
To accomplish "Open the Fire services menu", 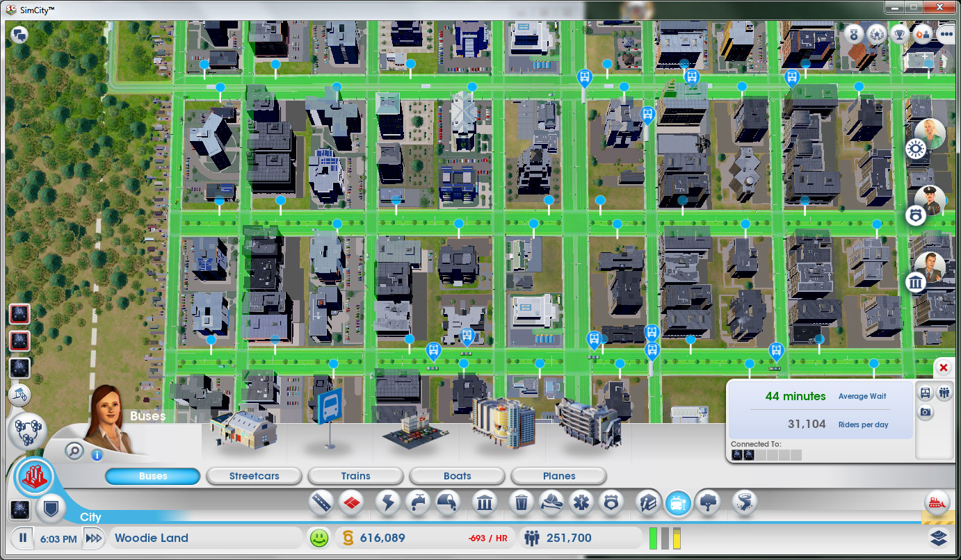I will coord(551,502).
